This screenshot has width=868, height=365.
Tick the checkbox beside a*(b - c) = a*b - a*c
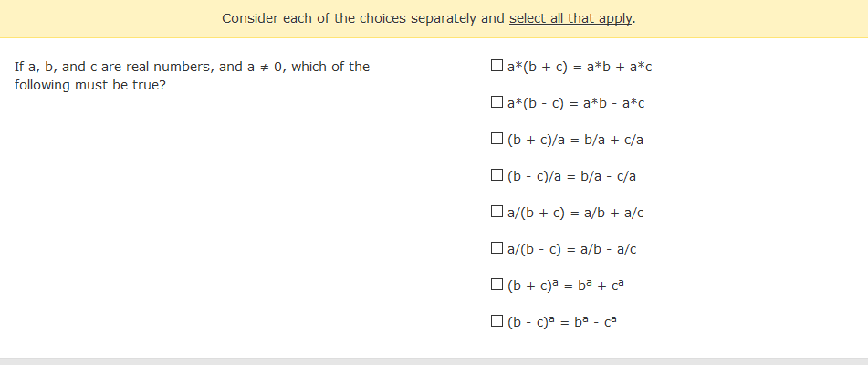[497, 102]
